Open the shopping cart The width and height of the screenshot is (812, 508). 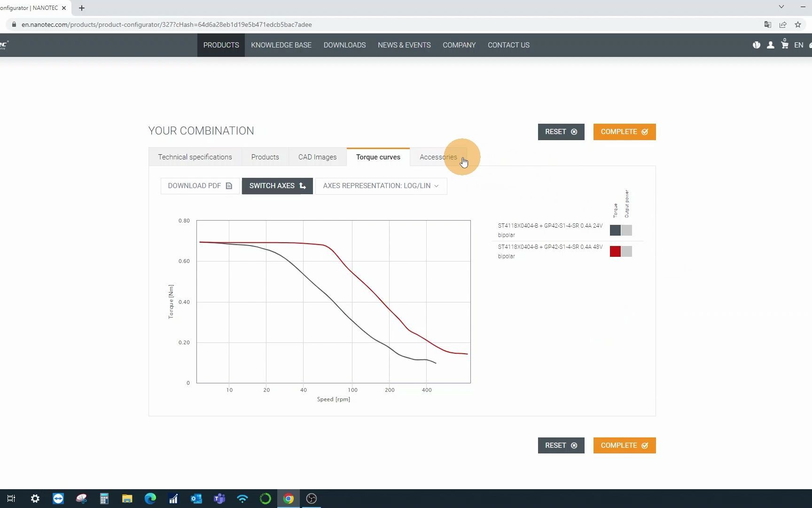(785, 45)
